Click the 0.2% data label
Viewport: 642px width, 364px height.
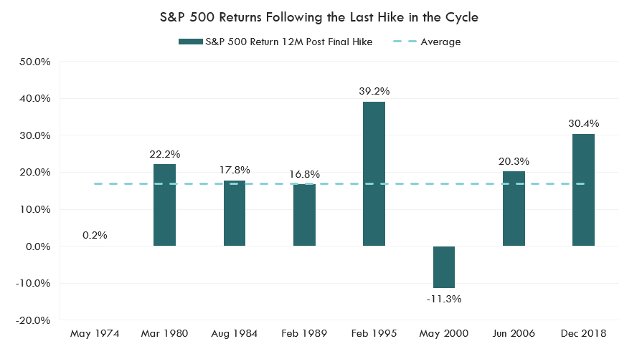95,235
